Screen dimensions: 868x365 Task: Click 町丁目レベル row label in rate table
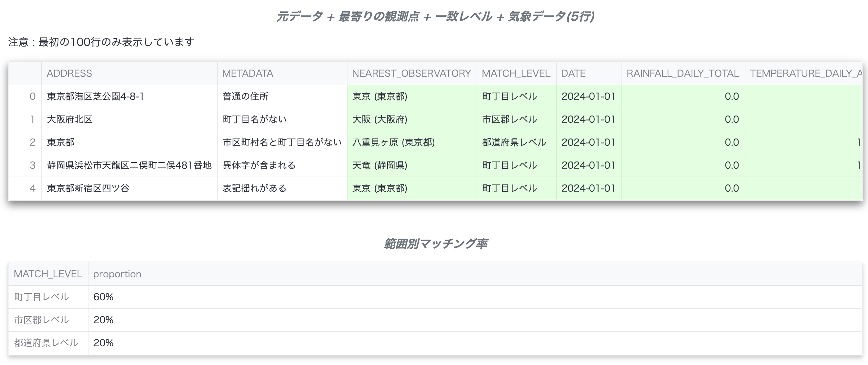(x=48, y=297)
